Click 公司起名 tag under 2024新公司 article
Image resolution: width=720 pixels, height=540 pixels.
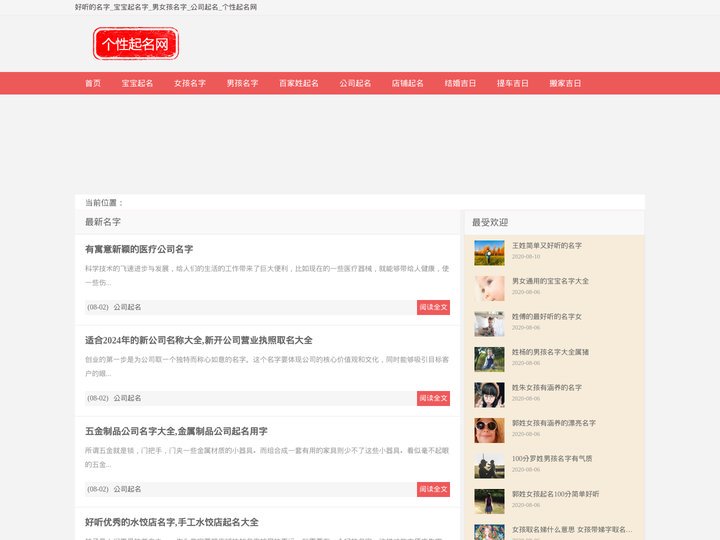point(128,398)
